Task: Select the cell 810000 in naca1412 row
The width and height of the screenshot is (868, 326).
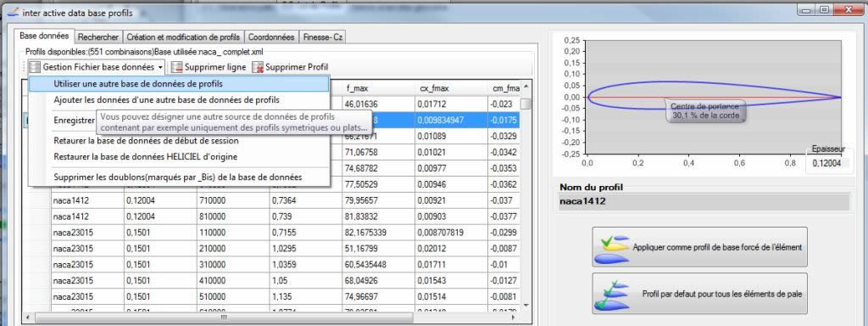Action: coord(232,216)
